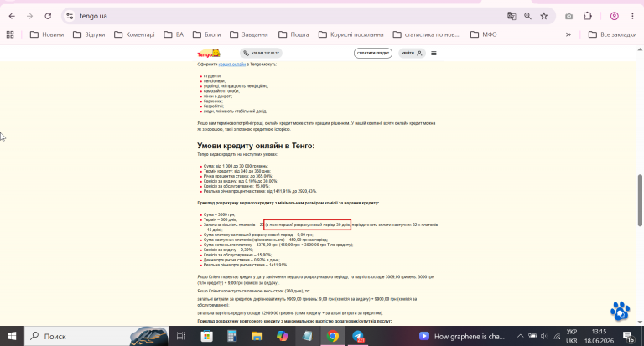Open the Все закладки folder

coord(612,34)
